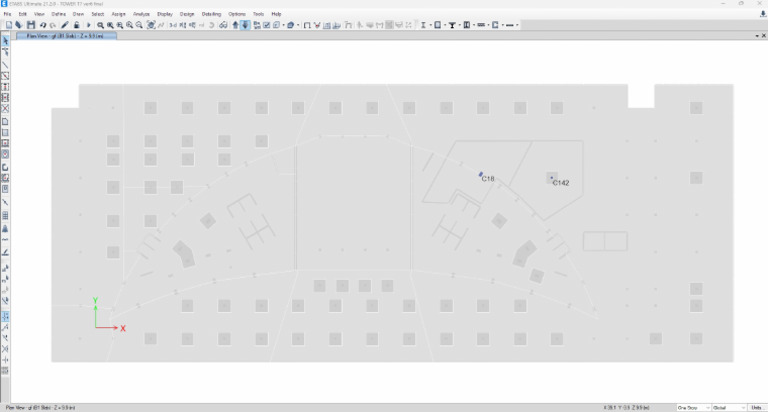768x412 pixels.
Task: Select the Plan View tab
Action: tap(66, 36)
